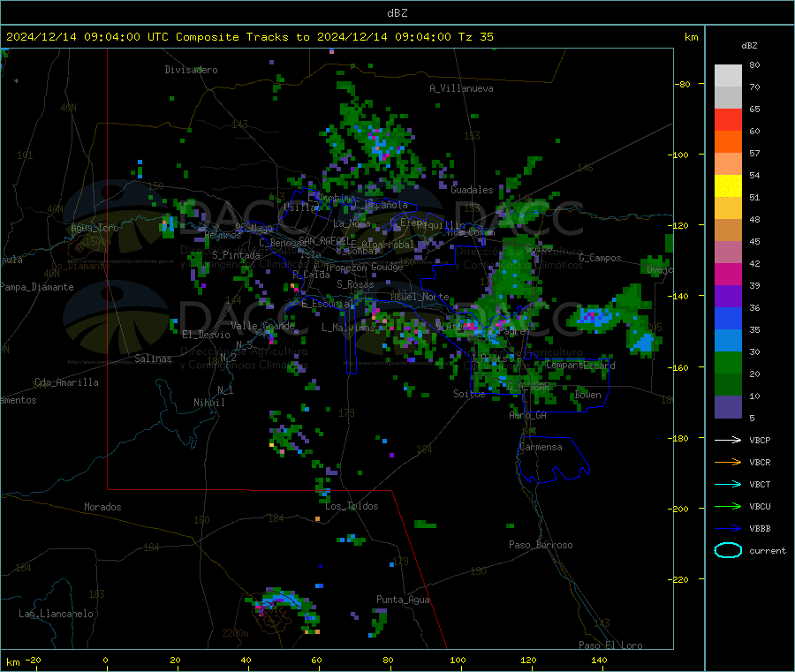Click the 'Cda_Amarilla' map label

pos(66,382)
